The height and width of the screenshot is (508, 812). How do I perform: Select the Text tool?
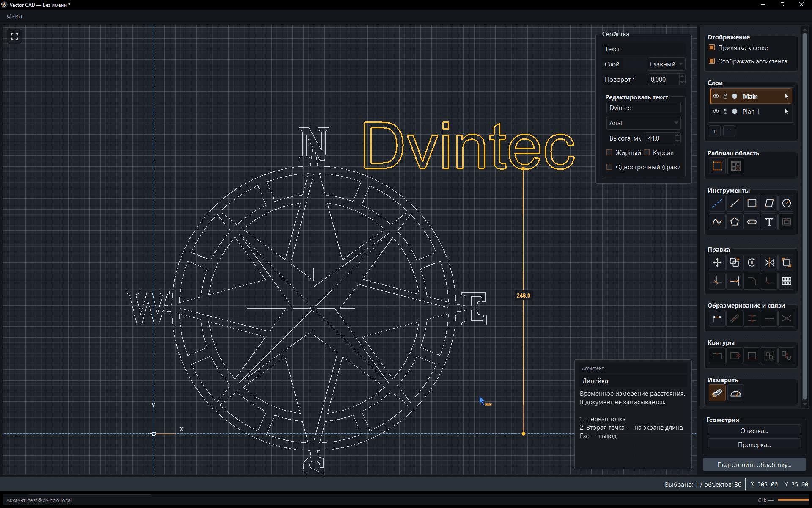coord(769,222)
